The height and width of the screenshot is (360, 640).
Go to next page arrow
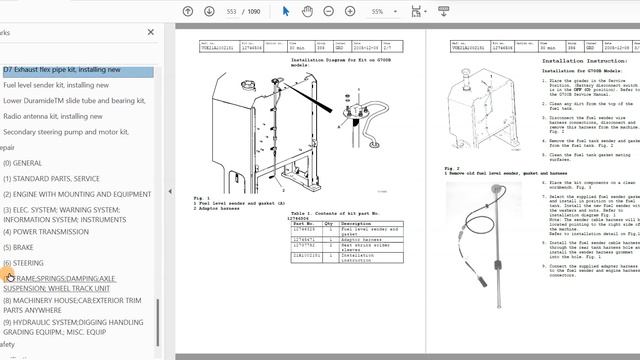click(209, 11)
